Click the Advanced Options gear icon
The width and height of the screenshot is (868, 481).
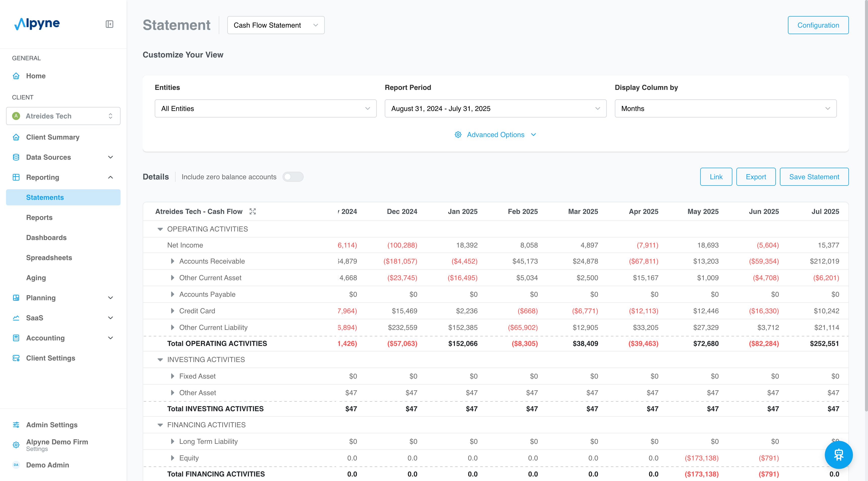point(458,135)
